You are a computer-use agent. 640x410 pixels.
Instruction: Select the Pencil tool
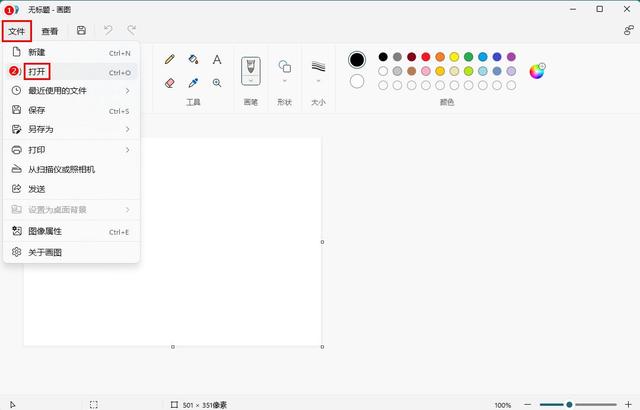169,60
